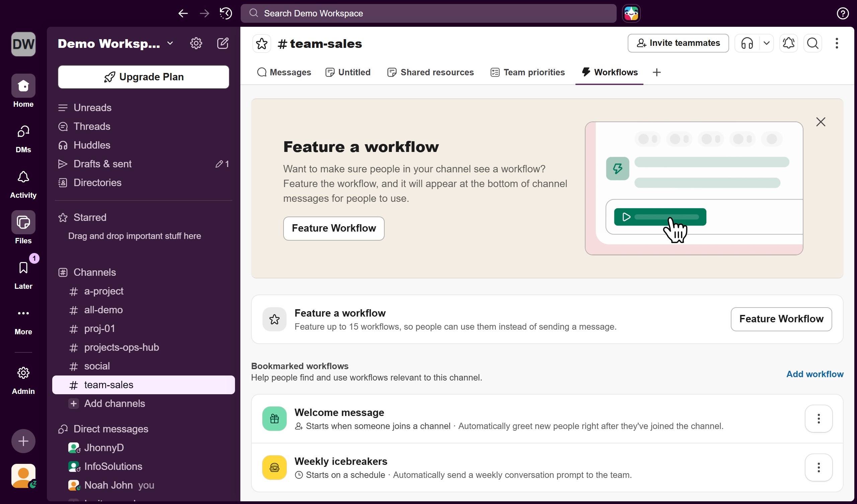Image resolution: width=857 pixels, height=504 pixels.
Task: Search within the channel using the magnifier
Action: pyautogui.click(x=813, y=43)
